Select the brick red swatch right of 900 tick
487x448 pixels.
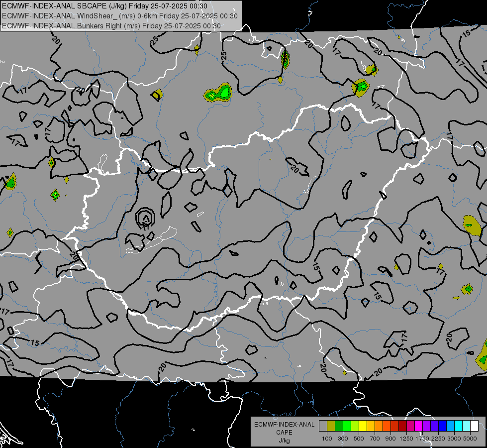[395, 426]
